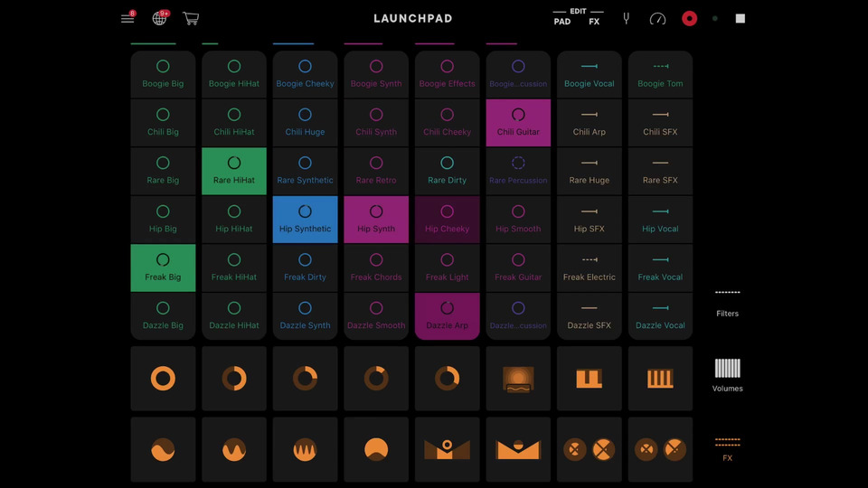
Task: Trigger the Boogie Cheeky pad
Action: click(305, 74)
